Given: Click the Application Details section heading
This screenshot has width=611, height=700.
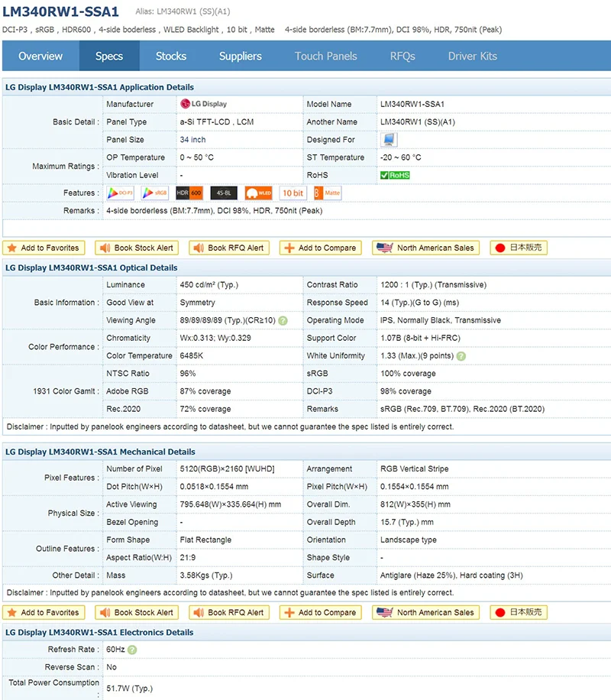Looking at the screenshot, I should coord(99,87).
